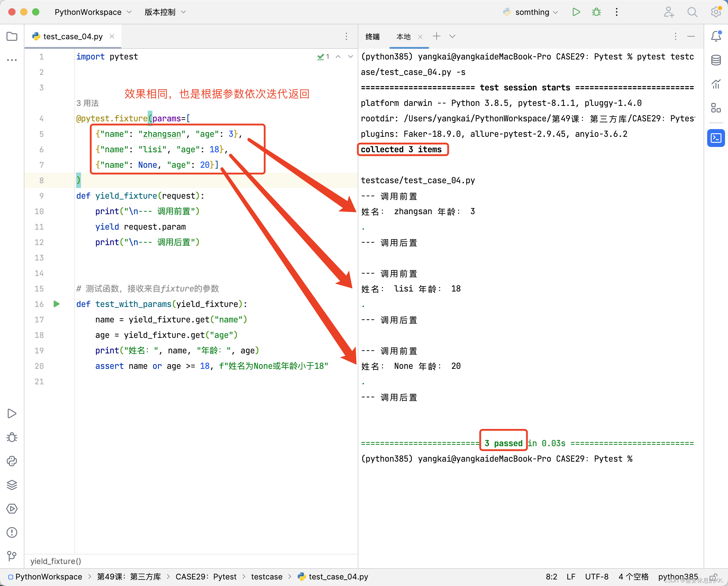
Task: Run test_with_params via gutter run arrow
Action: (x=56, y=304)
